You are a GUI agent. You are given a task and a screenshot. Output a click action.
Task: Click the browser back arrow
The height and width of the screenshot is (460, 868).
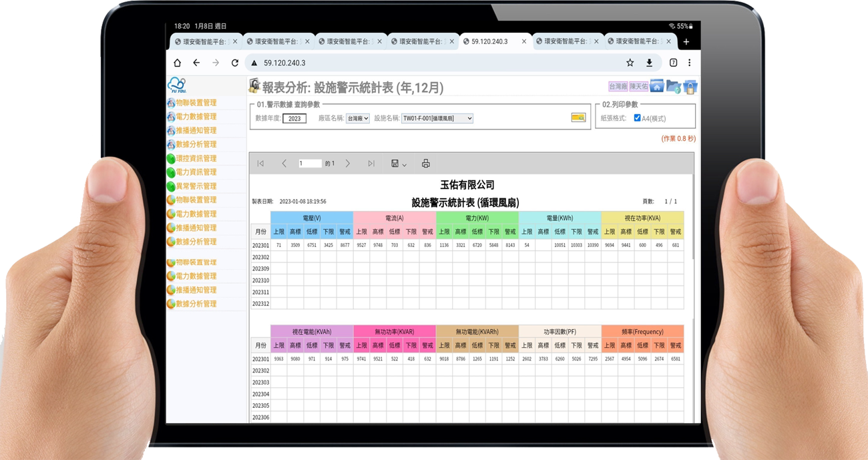tap(196, 63)
